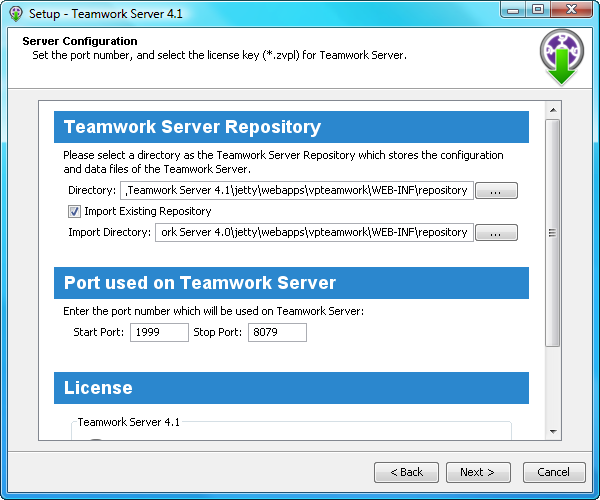Click the 'Server Configuration' title text
The height and width of the screenshot is (500, 600).
click(80, 41)
